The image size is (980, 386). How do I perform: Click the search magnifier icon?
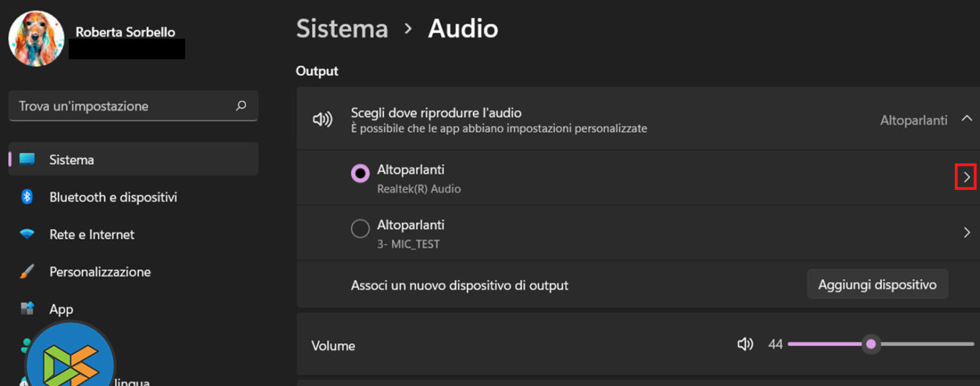[241, 106]
